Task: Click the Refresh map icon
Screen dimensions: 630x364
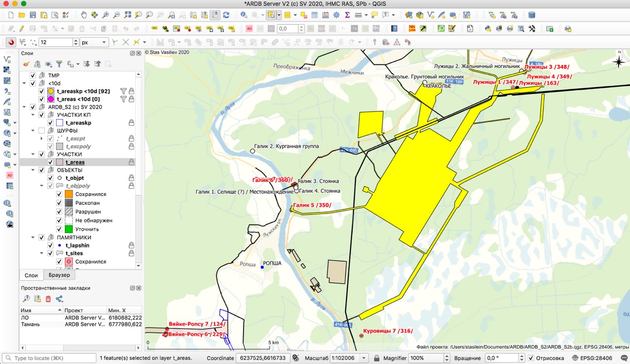Action: click(x=226, y=15)
